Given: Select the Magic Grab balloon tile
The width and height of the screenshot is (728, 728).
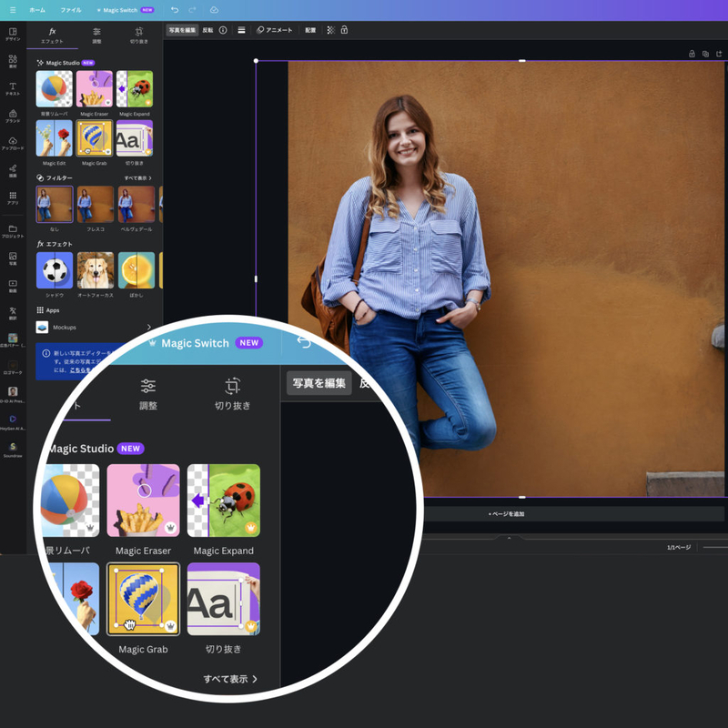Looking at the screenshot, I should pos(95,138).
